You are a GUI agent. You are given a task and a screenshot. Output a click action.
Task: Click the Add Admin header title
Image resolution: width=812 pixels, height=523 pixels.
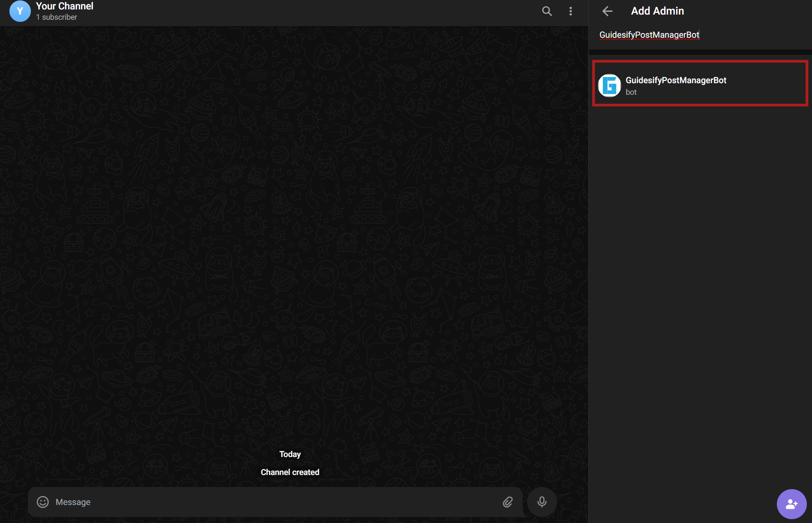click(657, 11)
